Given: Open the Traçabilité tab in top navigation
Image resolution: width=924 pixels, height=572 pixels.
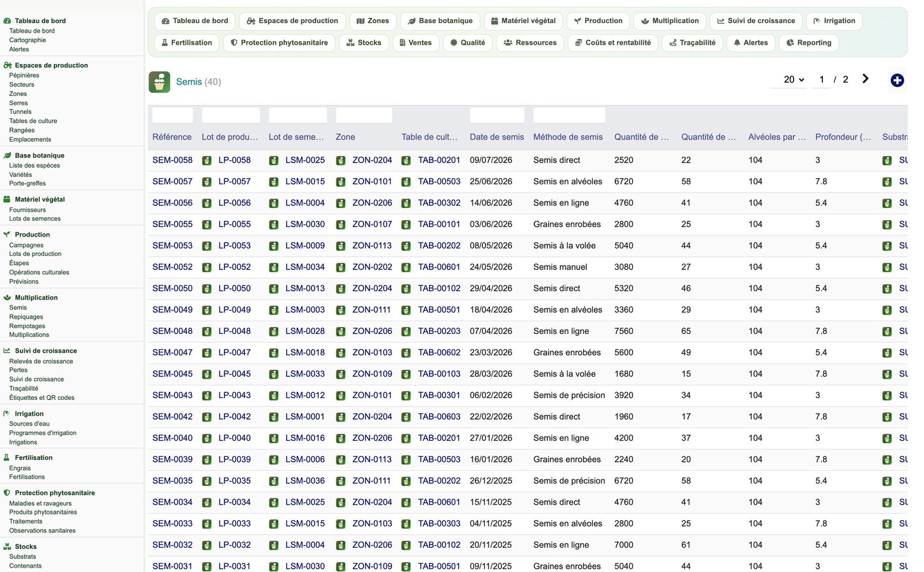Looking at the screenshot, I should click(693, 43).
